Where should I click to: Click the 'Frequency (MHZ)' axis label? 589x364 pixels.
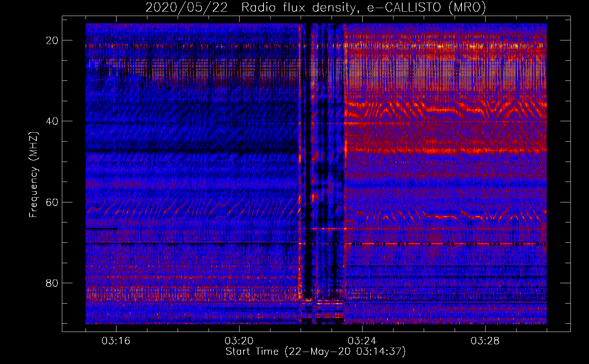(33, 175)
